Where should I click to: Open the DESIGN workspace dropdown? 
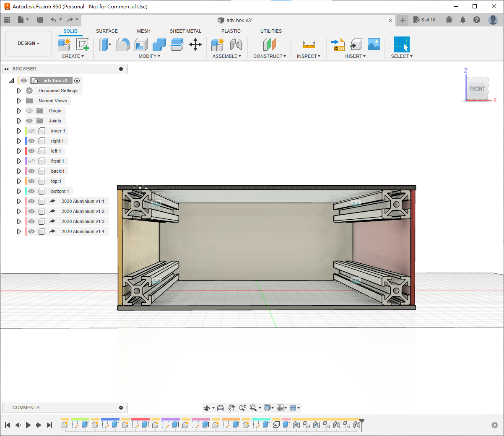pyautogui.click(x=29, y=44)
